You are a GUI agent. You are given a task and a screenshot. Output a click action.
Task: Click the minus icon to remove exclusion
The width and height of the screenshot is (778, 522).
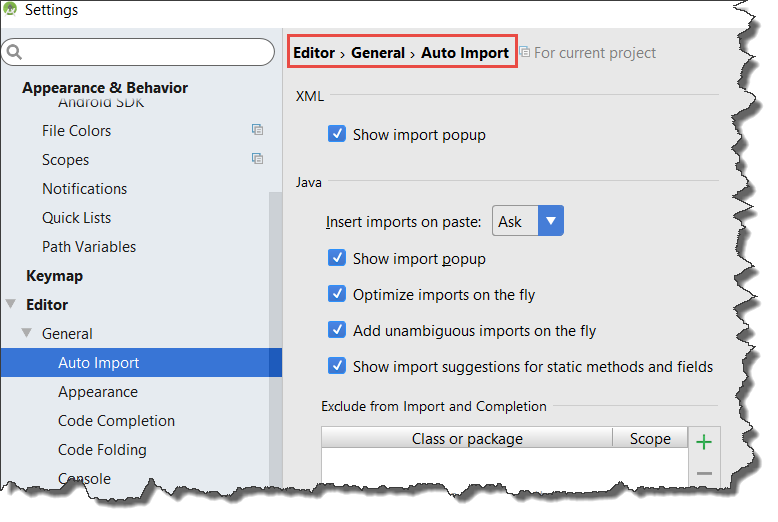pos(704,473)
